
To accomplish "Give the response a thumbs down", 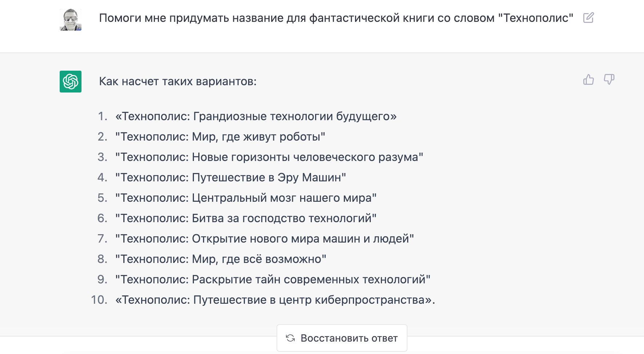I will (x=609, y=79).
